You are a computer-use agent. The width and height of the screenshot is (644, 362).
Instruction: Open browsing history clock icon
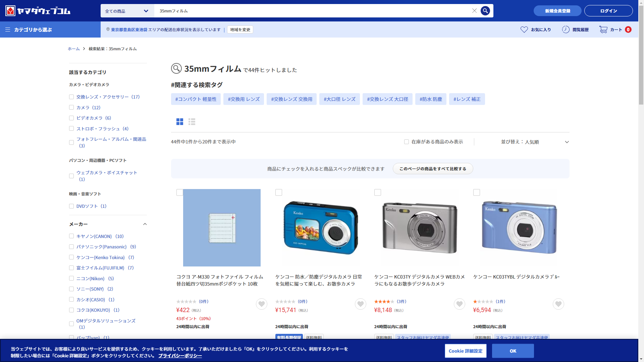pyautogui.click(x=566, y=29)
